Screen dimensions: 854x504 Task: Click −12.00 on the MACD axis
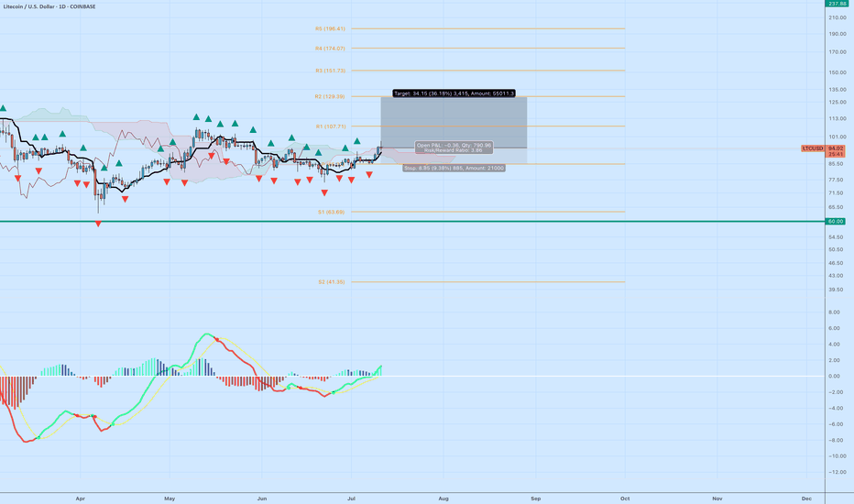tap(838, 473)
